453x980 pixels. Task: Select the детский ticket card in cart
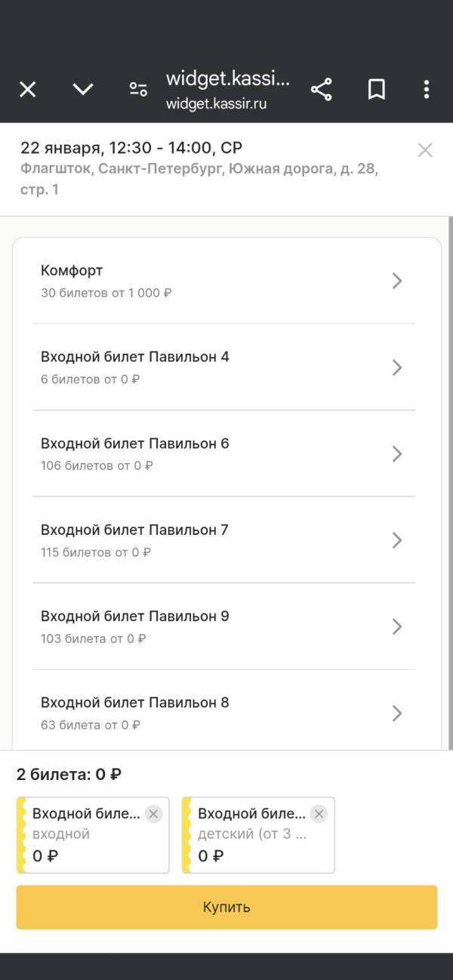click(x=258, y=835)
